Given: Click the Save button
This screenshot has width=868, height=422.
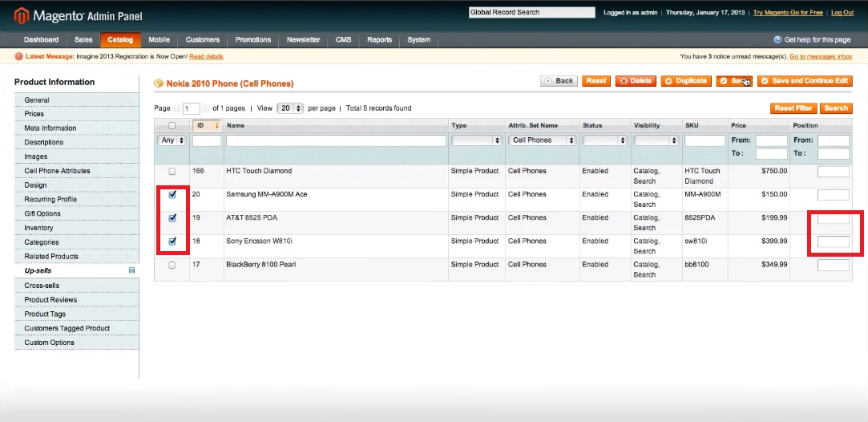Looking at the screenshot, I should click(734, 81).
